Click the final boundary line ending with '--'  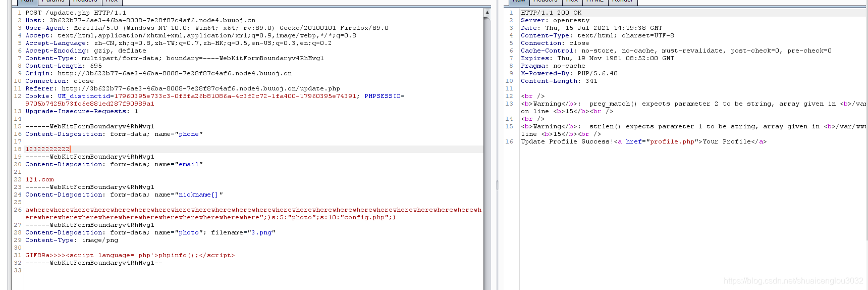click(x=94, y=263)
